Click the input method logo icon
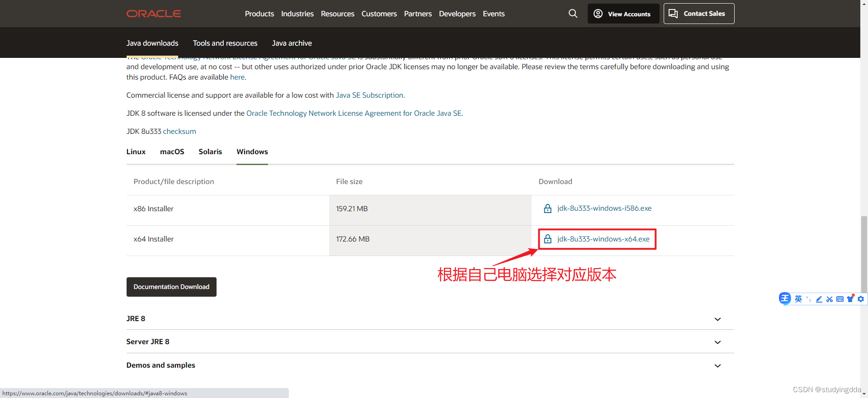Viewport: 868px width, 398px height. click(x=785, y=298)
